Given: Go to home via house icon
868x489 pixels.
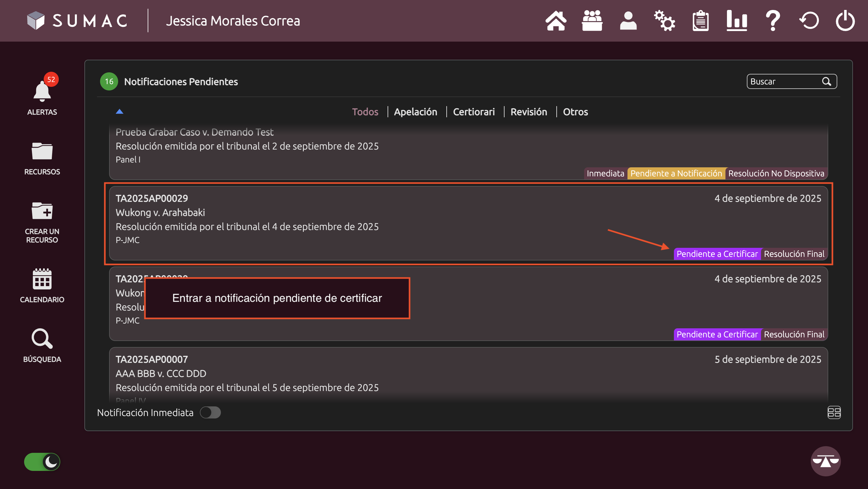Looking at the screenshot, I should point(556,21).
